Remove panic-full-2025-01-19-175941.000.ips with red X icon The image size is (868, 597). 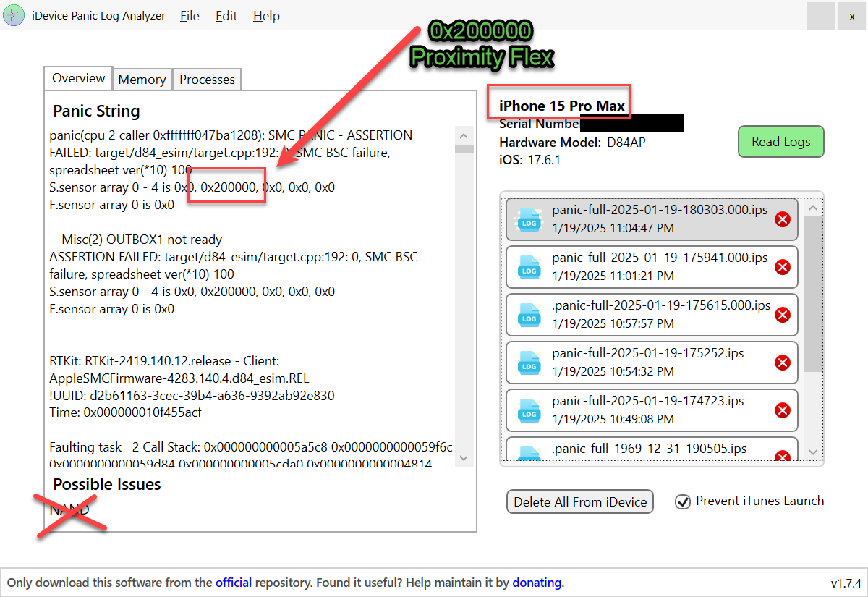tap(782, 267)
